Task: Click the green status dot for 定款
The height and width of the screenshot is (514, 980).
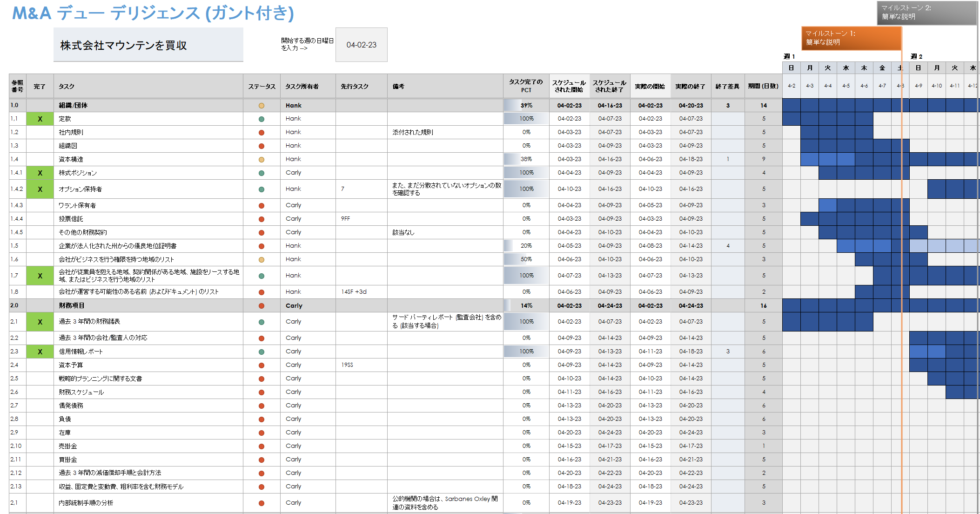Action: [x=262, y=119]
